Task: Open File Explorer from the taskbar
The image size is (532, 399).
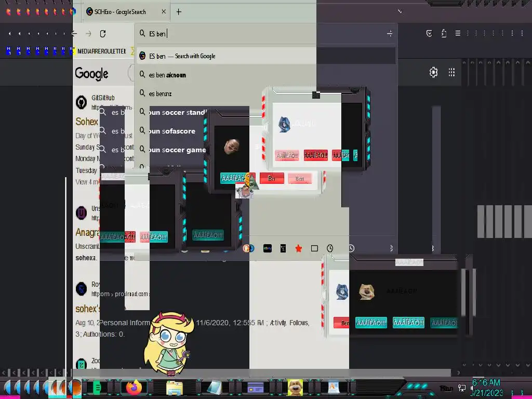Action: 175,388
